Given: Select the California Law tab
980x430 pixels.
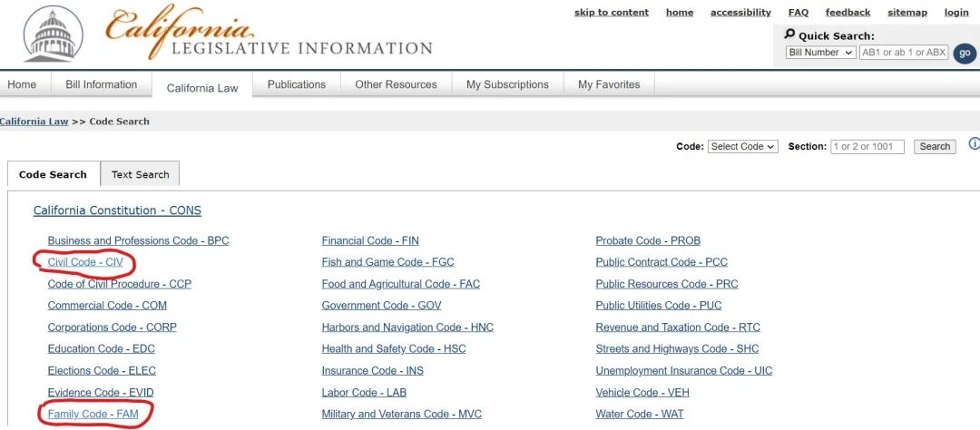Looking at the screenshot, I should click(202, 87).
